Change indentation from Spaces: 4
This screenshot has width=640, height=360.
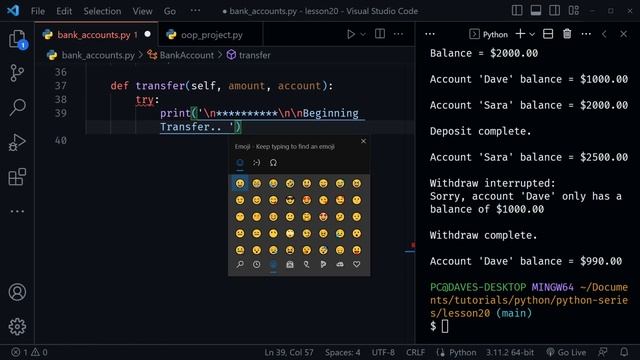tap(342, 352)
